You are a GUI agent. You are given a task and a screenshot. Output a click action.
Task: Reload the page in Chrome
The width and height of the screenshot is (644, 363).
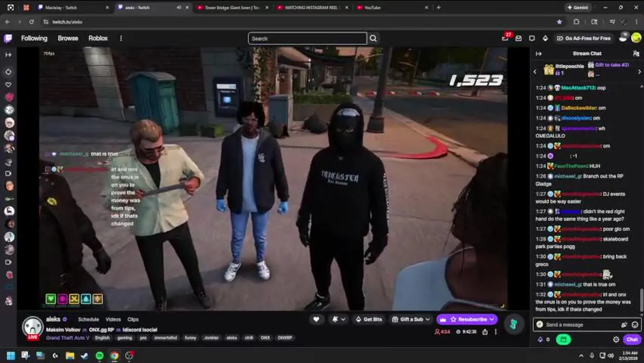[31, 22]
